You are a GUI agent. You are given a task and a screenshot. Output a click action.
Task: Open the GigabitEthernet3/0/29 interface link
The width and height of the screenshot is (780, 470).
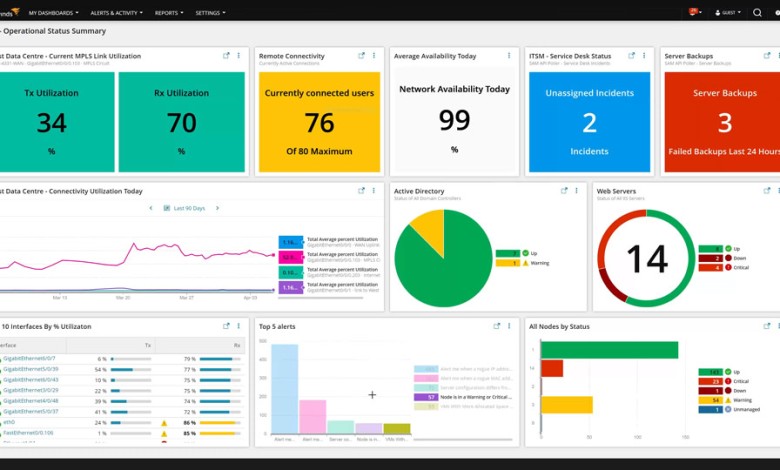30,390
